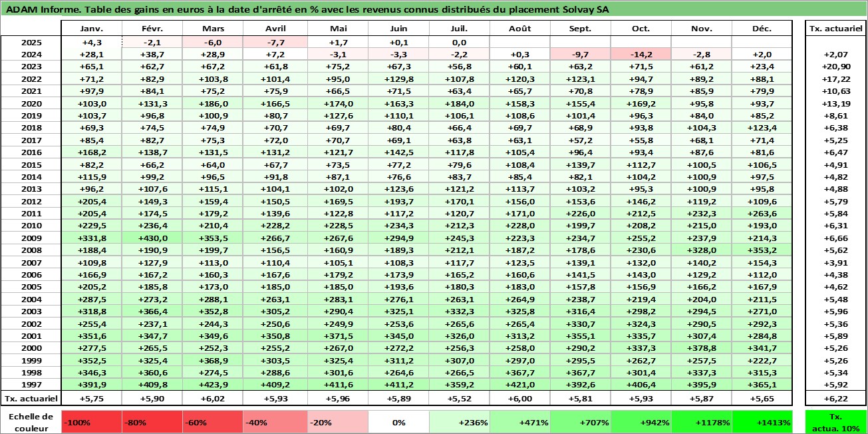The image size is (868, 434).
Task: Click the 'Juin' column header
Action: [398, 29]
